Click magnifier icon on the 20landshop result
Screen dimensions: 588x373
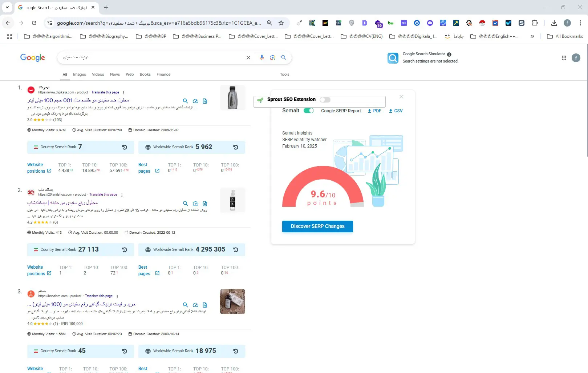point(185,204)
